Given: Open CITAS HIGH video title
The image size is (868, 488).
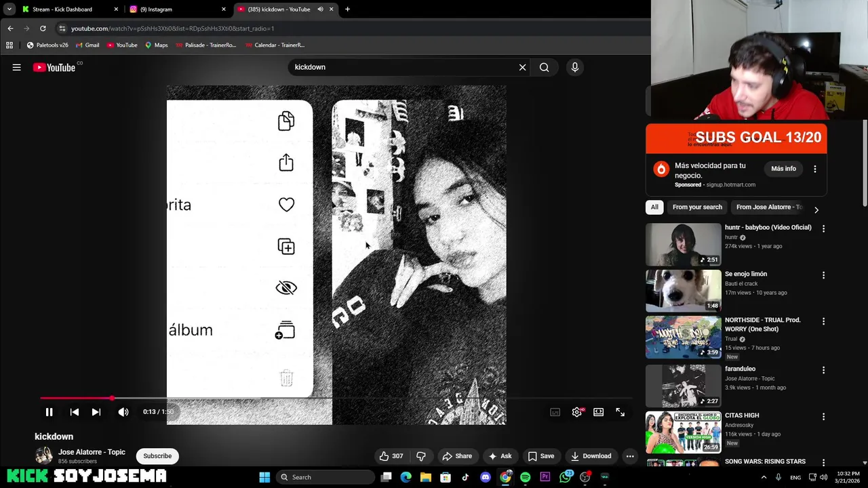Looking at the screenshot, I should tap(742, 415).
